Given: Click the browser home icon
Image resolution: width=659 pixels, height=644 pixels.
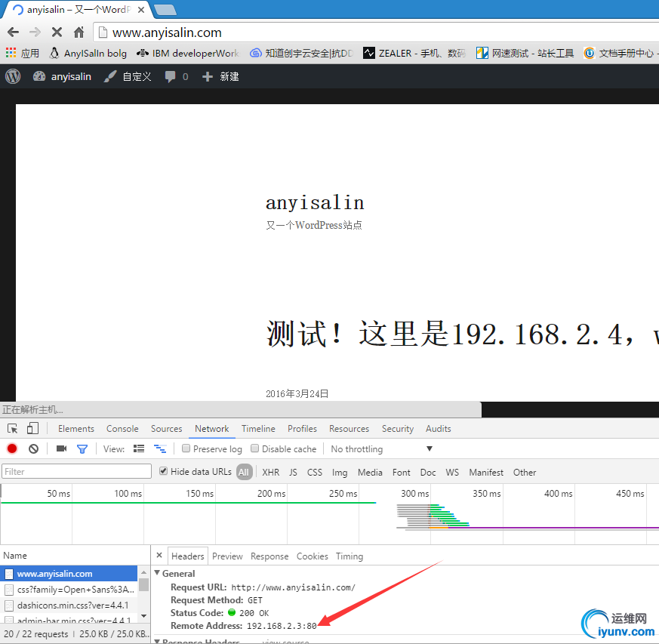Looking at the screenshot, I should point(79,32).
